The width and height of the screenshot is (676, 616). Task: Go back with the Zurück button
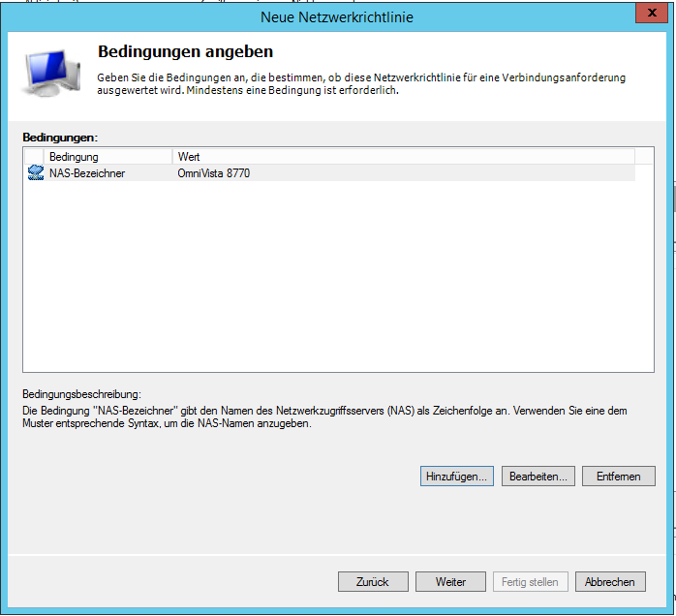[x=373, y=582]
